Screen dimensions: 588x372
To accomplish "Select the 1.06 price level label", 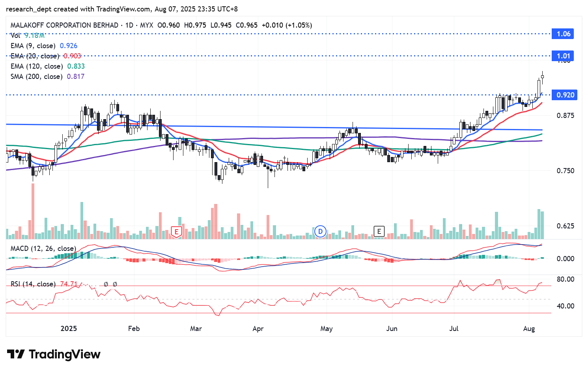I will pos(564,34).
